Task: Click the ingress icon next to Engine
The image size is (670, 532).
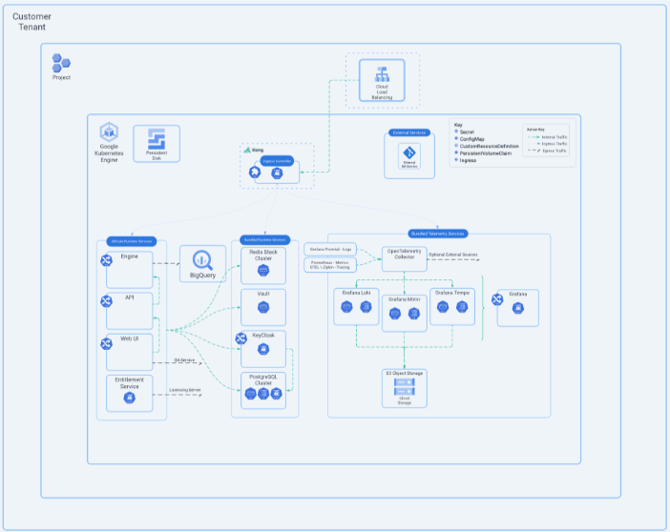Action: (106, 260)
